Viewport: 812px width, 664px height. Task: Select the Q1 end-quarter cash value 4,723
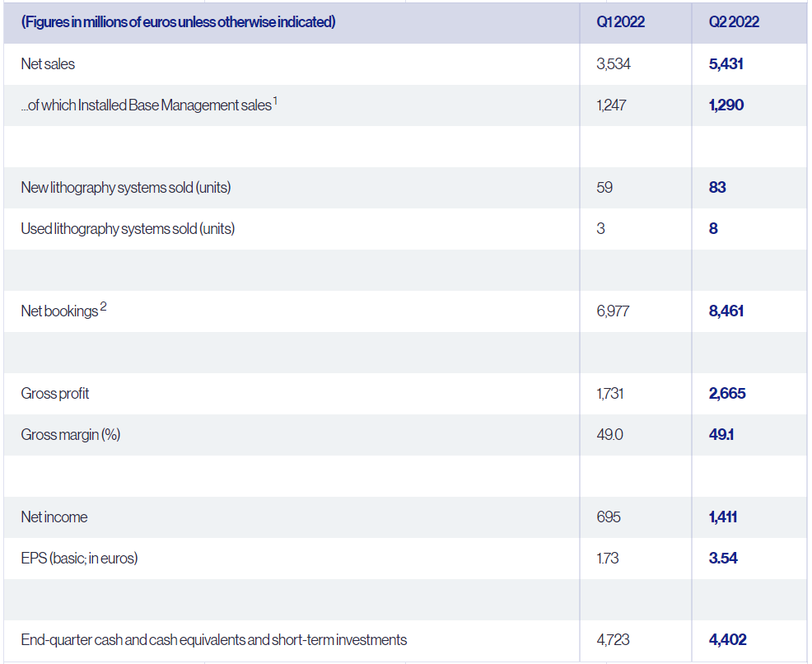coord(614,640)
